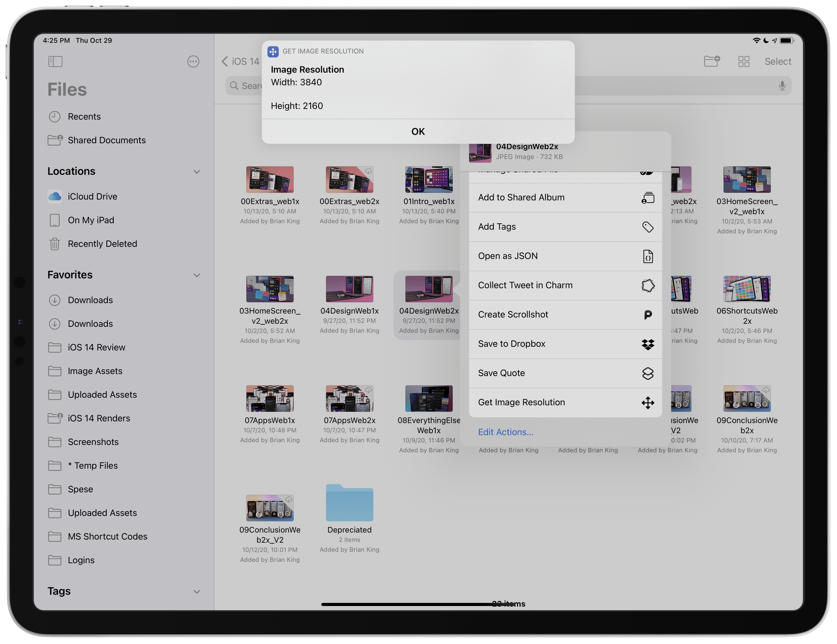Collapse the Locations section
The image size is (837, 644).
tap(197, 172)
